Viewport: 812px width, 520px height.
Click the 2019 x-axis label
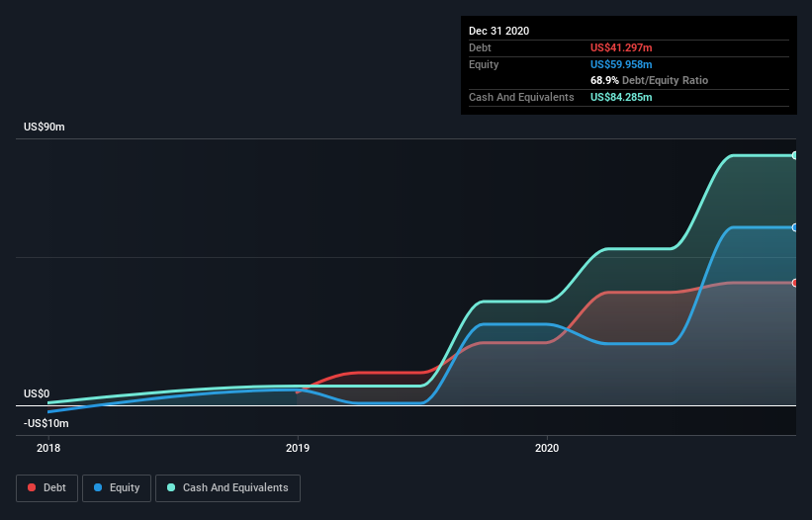tap(298, 448)
